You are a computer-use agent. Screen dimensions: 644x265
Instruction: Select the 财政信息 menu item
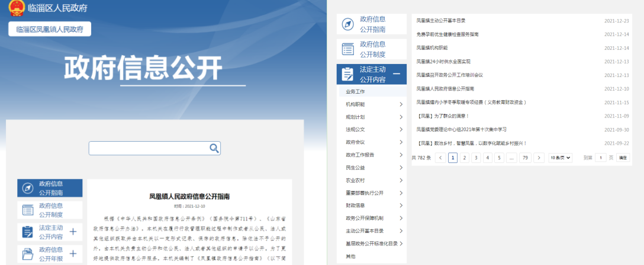point(355,205)
